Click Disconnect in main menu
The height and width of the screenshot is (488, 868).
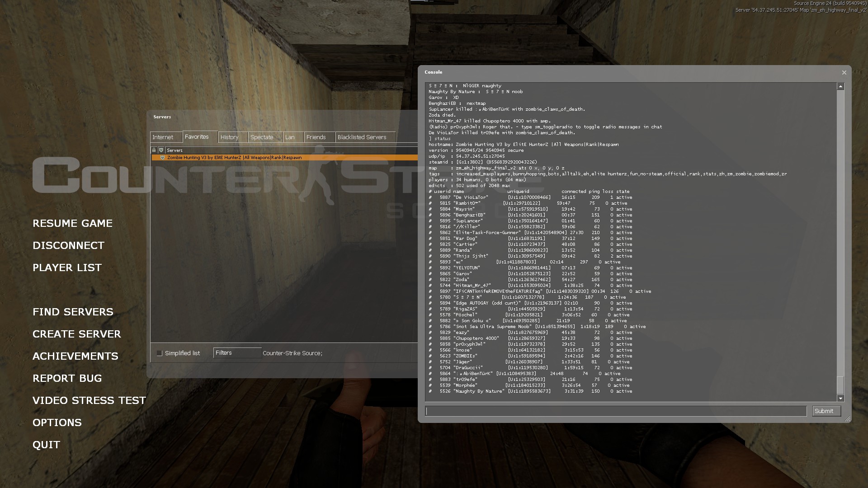point(68,245)
